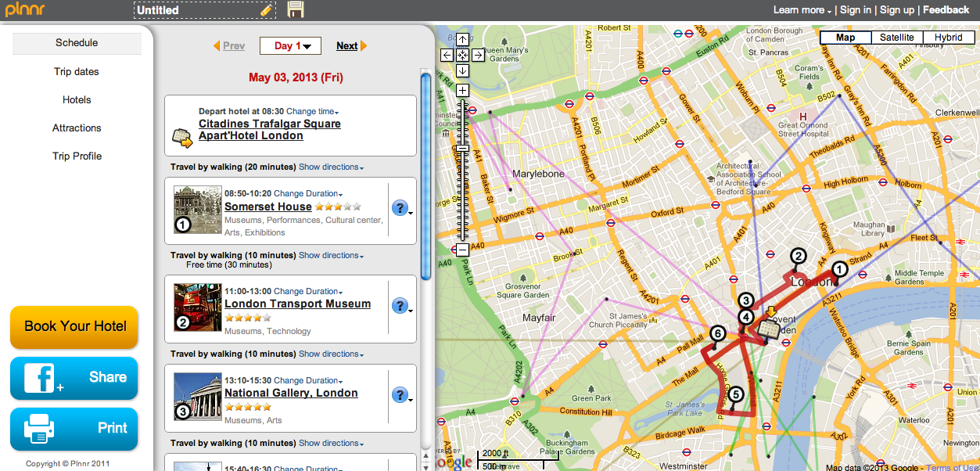Viewport: 980px width, 471px height.
Task: Pan the map right with arrow control
Action: click(478, 55)
